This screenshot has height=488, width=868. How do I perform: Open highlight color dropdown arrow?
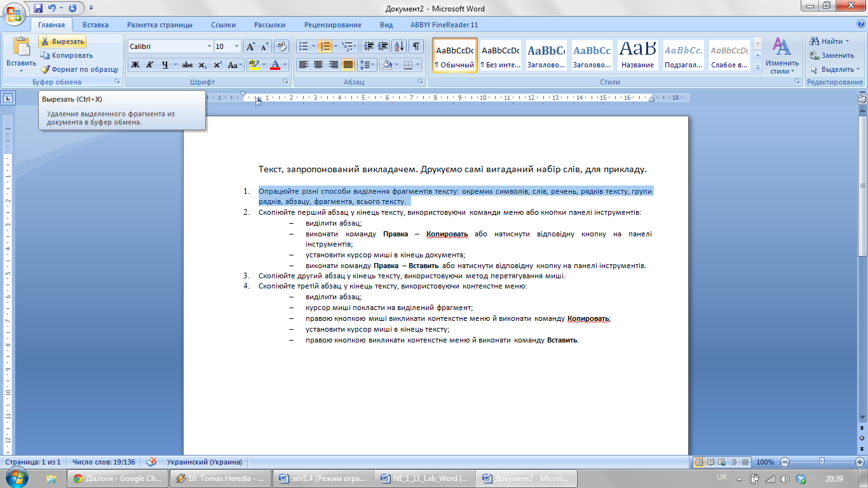pyautogui.click(x=264, y=65)
